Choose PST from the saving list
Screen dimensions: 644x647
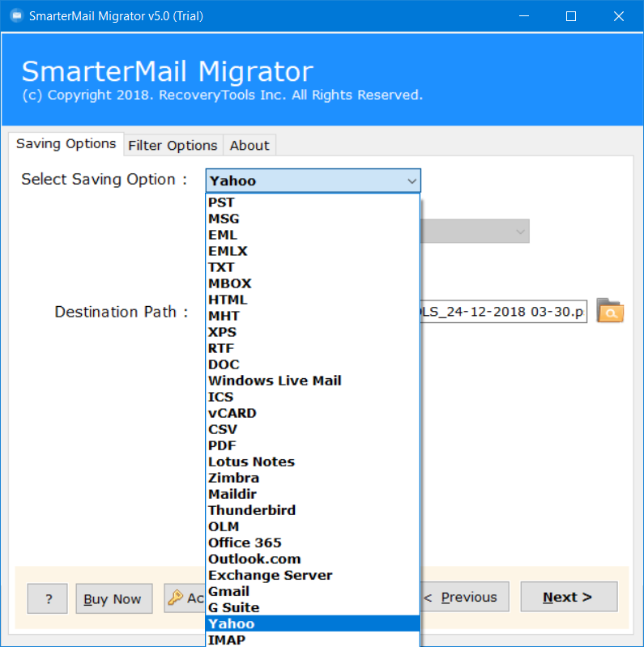coord(313,202)
